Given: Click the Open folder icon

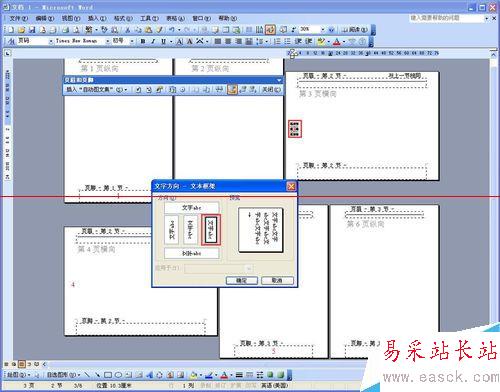Looking at the screenshot, I should pos(22,30).
